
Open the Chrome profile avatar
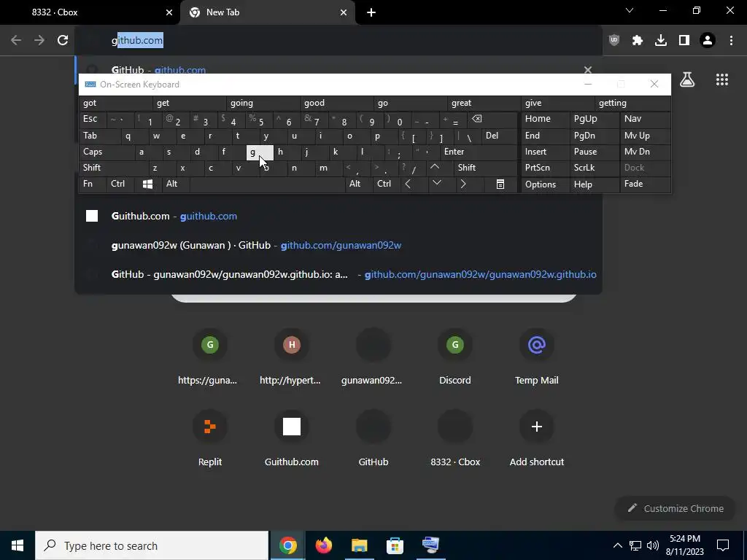coord(708,40)
